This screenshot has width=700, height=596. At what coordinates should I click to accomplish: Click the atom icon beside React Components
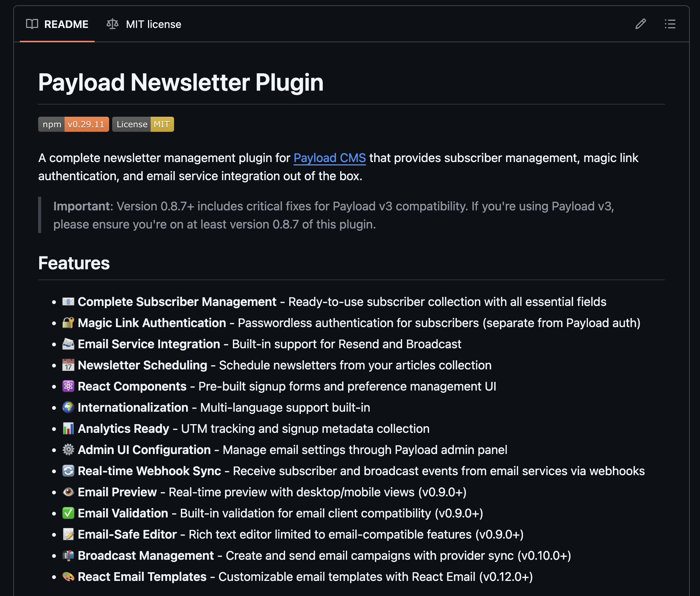pyautogui.click(x=68, y=386)
